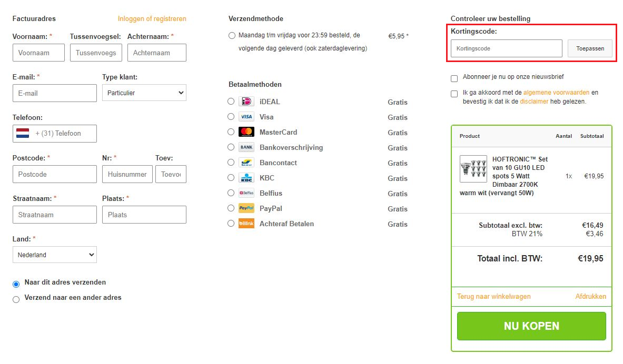
Task: Click the Billink Achteraf Betalen icon
Action: click(x=246, y=224)
